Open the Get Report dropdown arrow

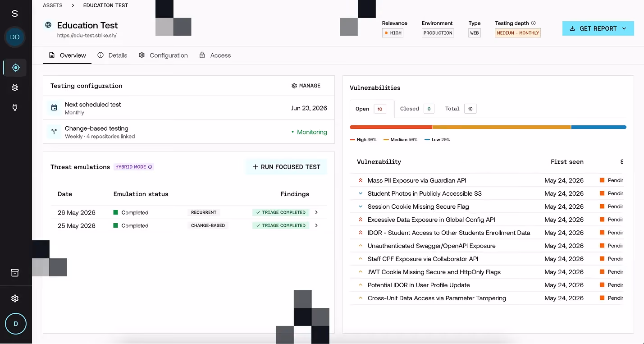pos(624,28)
